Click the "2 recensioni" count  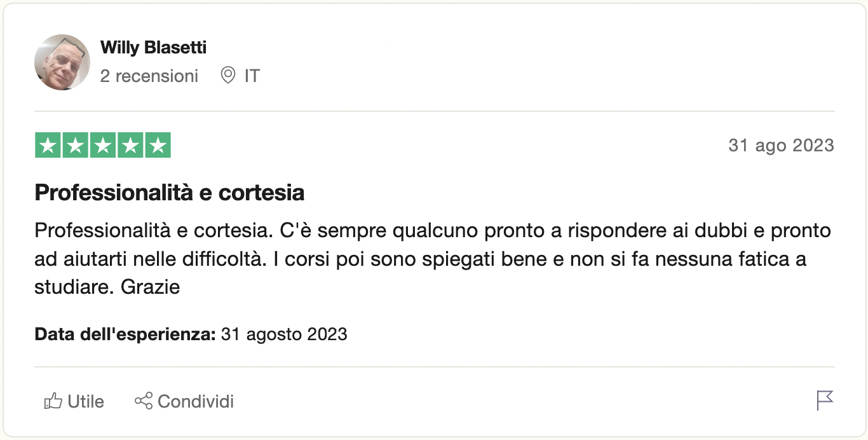[149, 76]
